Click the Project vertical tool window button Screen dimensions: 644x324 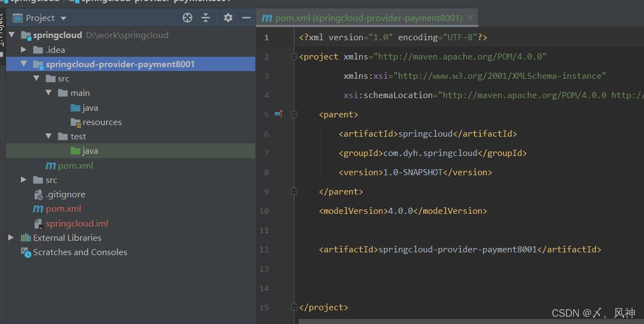coord(2,35)
